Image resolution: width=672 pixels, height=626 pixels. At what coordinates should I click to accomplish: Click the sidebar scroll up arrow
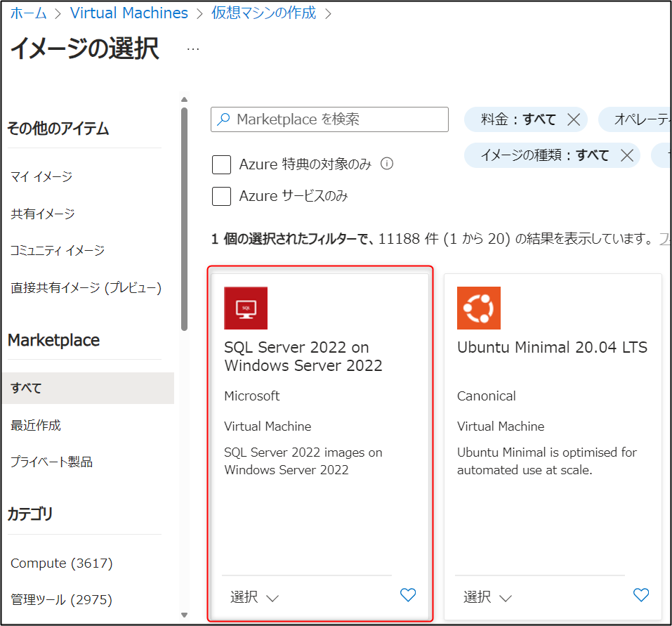coord(184,100)
